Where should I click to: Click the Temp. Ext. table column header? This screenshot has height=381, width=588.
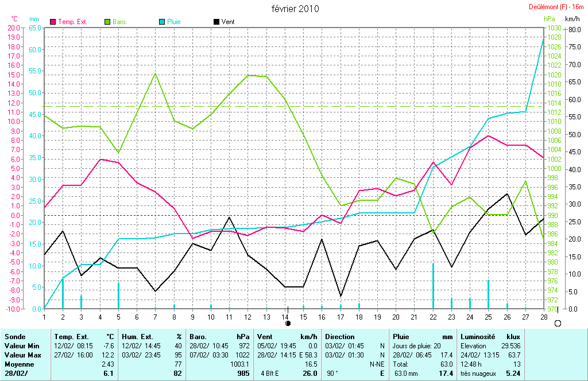[x=71, y=337]
